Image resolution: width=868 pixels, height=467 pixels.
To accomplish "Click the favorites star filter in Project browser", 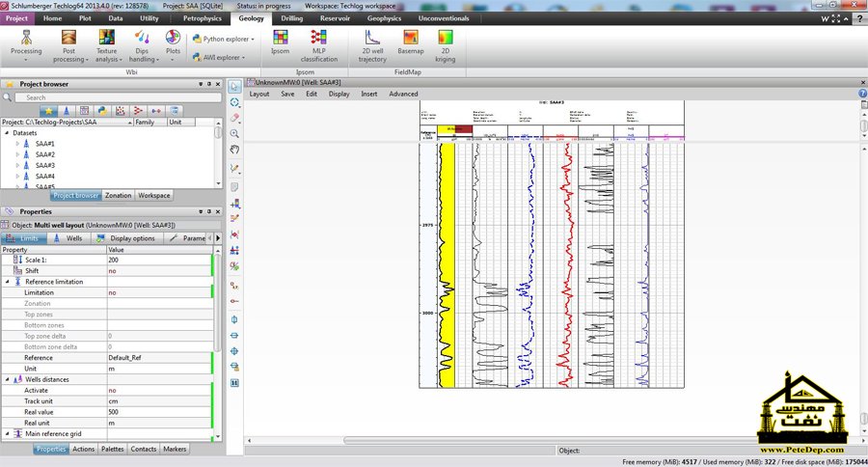I will [x=49, y=111].
